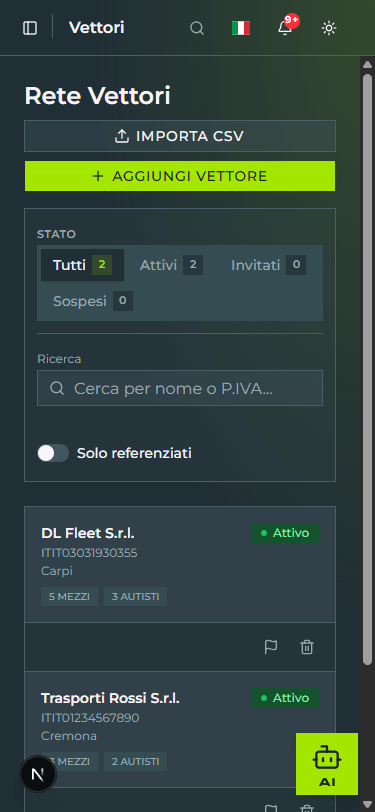
Task: Click the ITIT03031930355 VAT number
Action: 89,553
